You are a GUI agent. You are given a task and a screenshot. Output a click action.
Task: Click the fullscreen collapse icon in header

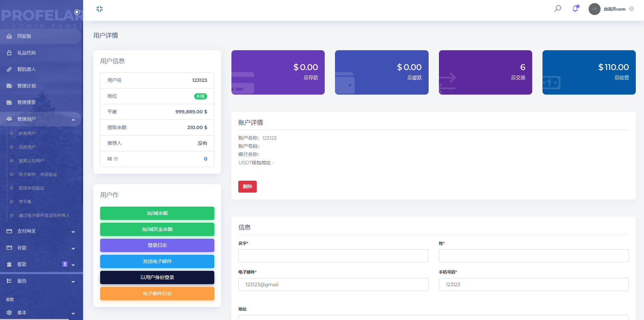pyautogui.click(x=99, y=9)
